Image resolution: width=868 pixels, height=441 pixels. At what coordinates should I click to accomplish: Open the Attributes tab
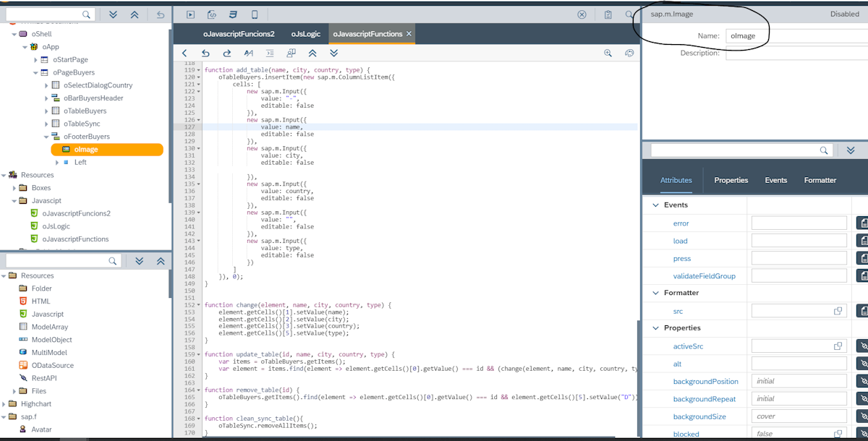tap(676, 180)
